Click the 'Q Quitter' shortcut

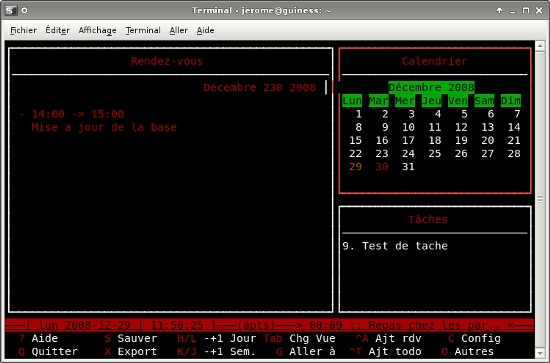coord(48,351)
